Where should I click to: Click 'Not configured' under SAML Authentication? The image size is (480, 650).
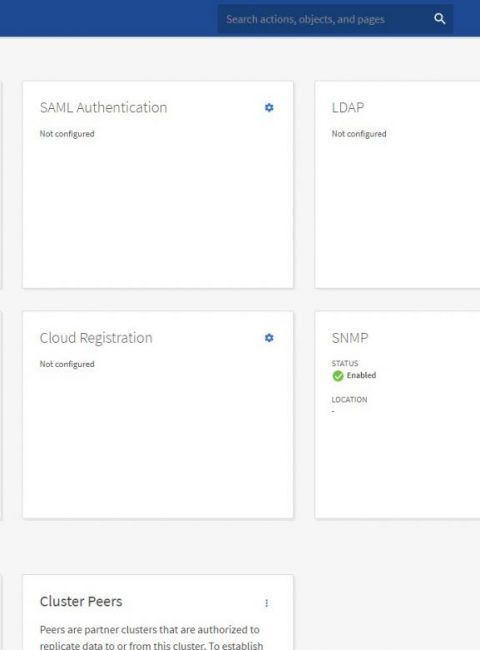click(x=67, y=133)
